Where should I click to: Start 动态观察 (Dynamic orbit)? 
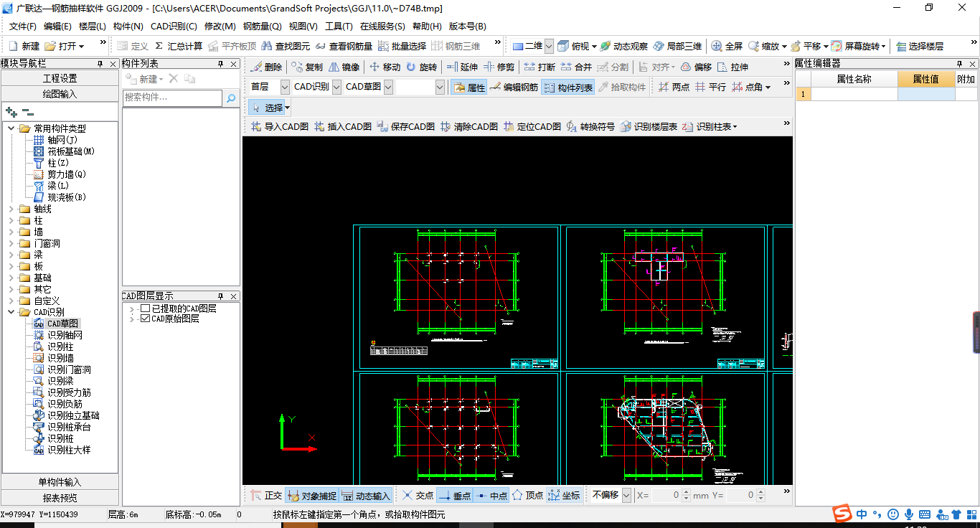(x=623, y=46)
